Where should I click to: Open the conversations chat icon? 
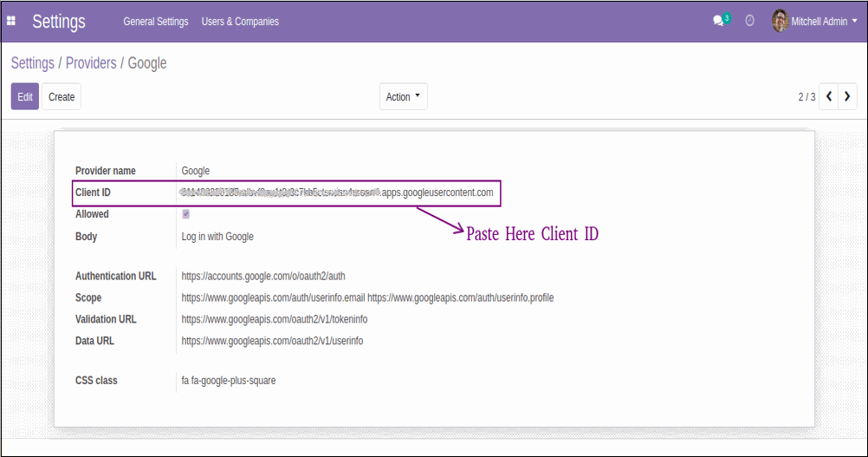point(718,21)
